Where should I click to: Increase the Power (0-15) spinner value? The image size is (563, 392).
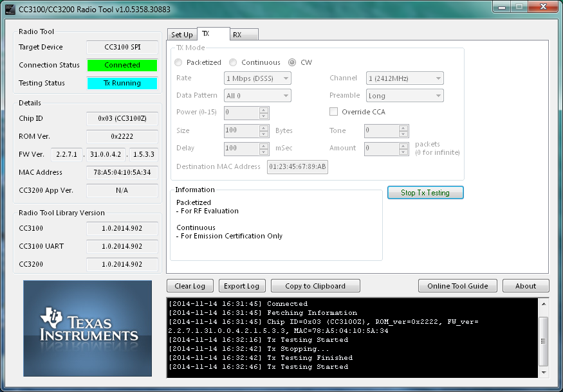(264, 110)
